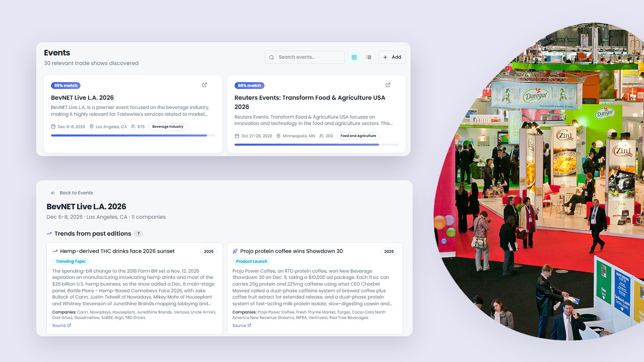Image resolution: width=644 pixels, height=362 pixels.
Task: Click the search magnifier icon
Action: click(x=272, y=58)
